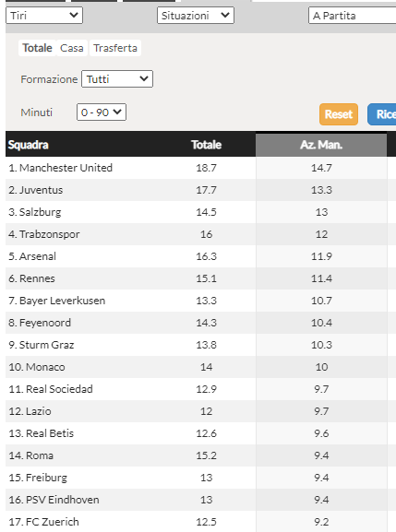This screenshot has height=532, width=396.
Task: Switch to the Trasferta tab
Action: coord(115,48)
